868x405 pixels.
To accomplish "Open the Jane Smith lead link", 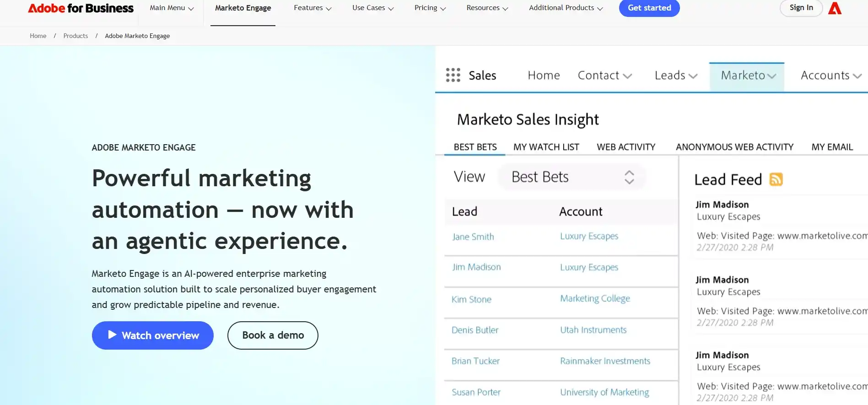I will [x=473, y=237].
